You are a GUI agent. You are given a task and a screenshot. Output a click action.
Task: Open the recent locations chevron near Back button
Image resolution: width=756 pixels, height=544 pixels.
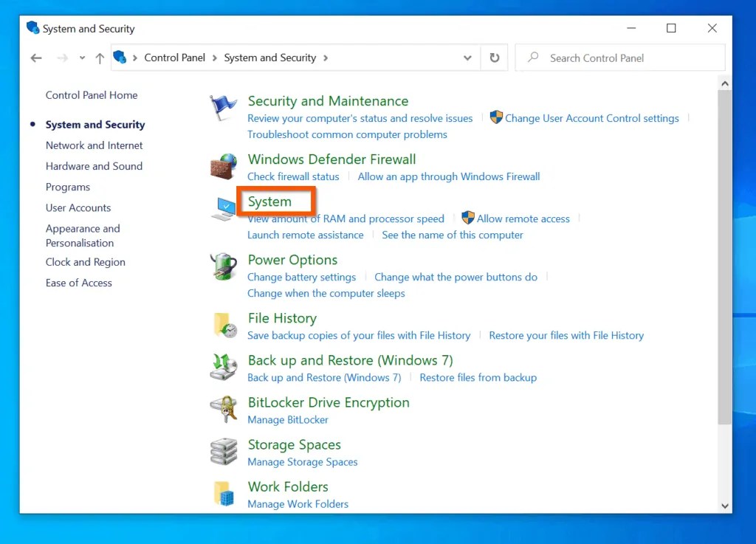pyautogui.click(x=81, y=58)
